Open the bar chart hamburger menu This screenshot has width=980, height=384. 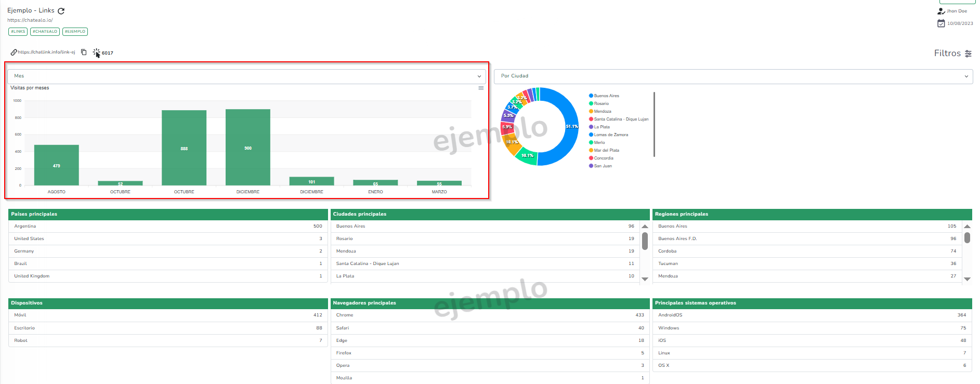pyautogui.click(x=481, y=88)
